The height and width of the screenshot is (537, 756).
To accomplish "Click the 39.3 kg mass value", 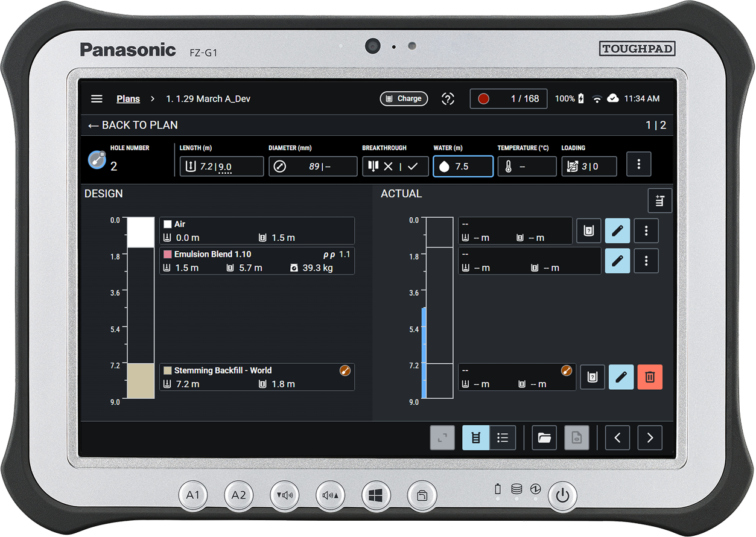I will [x=317, y=268].
